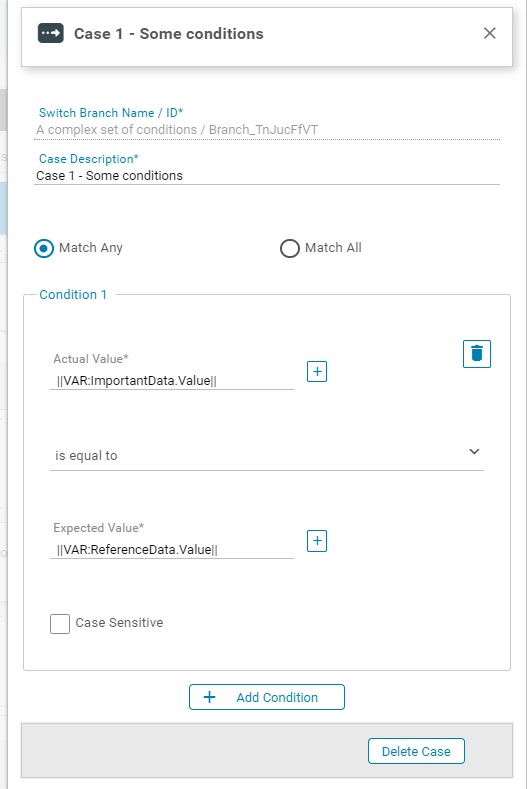Screen dimensions: 527x789
Task: Click the Switch Branch Name / ID field
Action: tap(267, 130)
